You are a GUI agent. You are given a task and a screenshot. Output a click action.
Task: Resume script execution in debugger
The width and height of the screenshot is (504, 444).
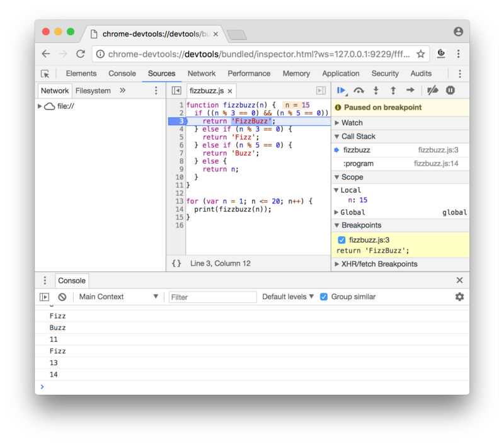(341, 91)
